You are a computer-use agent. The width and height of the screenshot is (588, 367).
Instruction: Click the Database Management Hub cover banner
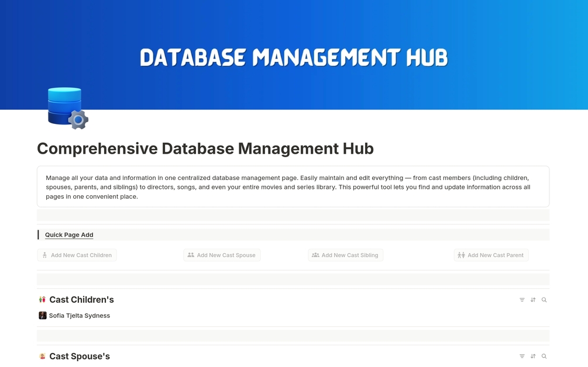pyautogui.click(x=294, y=55)
